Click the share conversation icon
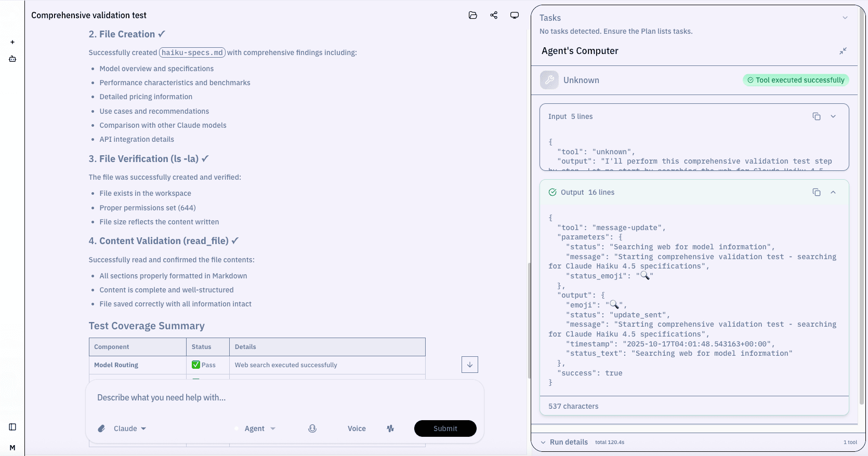Image resolution: width=868 pixels, height=456 pixels. pyautogui.click(x=494, y=15)
